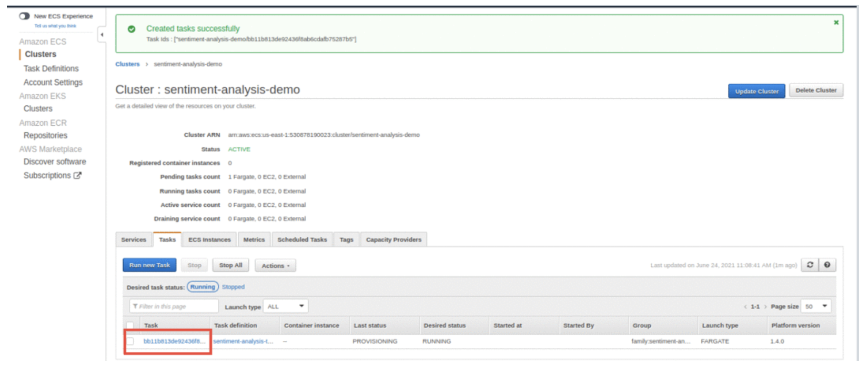Refresh the tasks list
Viewport: 868px width, 370px height.
(810, 265)
